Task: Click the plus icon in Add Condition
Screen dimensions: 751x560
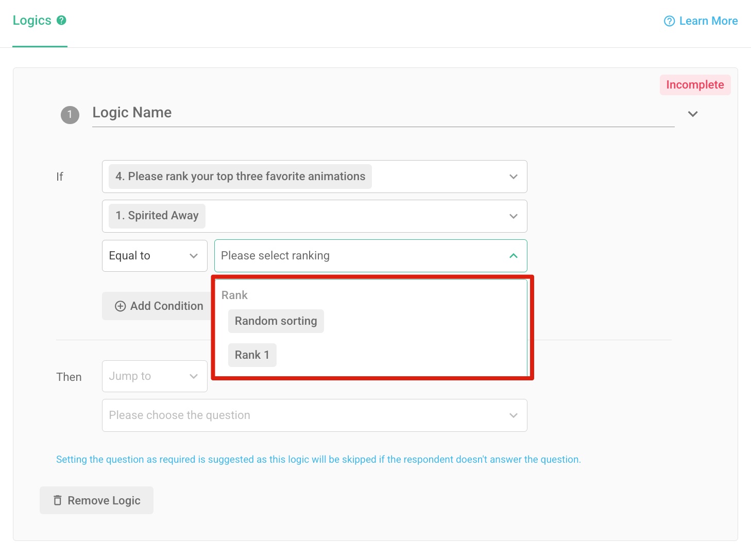Action: 120,306
